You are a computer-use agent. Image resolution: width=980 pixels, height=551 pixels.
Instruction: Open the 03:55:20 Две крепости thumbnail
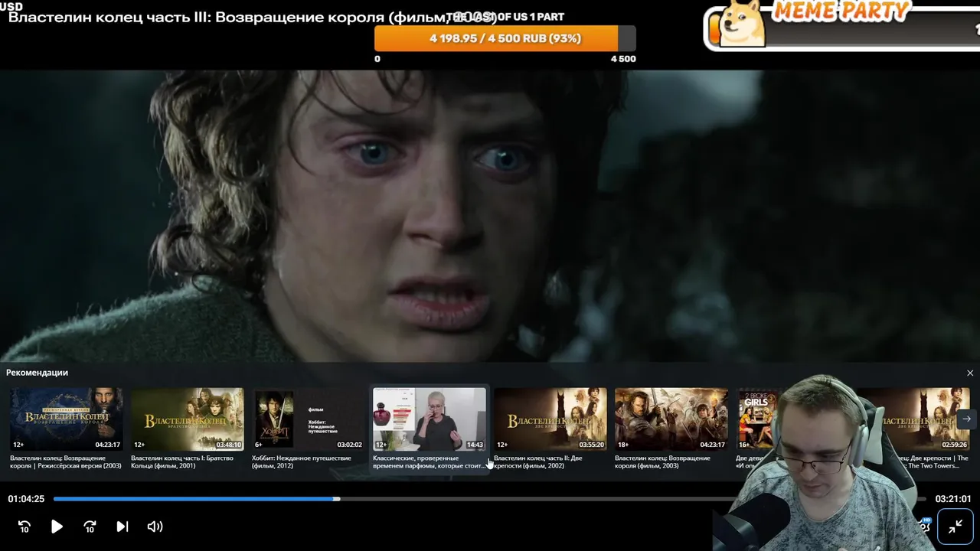click(550, 419)
